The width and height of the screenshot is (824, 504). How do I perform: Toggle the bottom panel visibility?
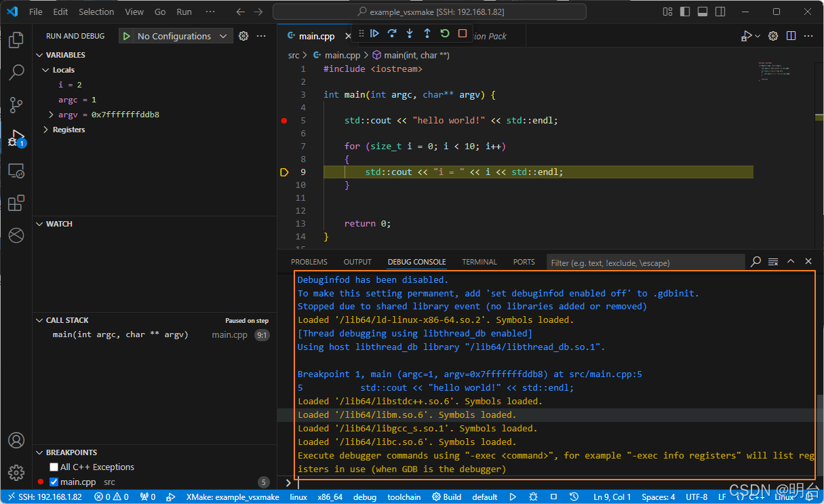702,12
